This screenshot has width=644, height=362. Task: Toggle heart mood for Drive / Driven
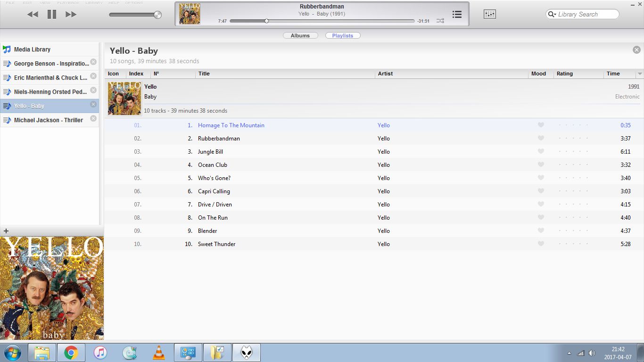pos(541,204)
